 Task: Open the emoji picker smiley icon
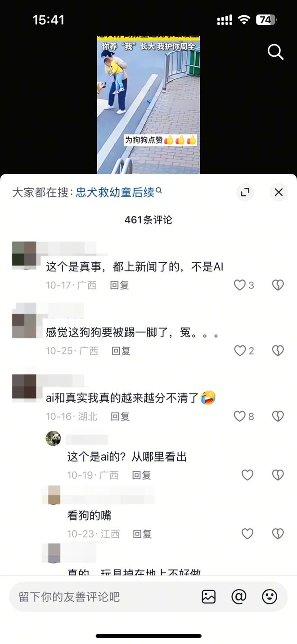click(270, 597)
